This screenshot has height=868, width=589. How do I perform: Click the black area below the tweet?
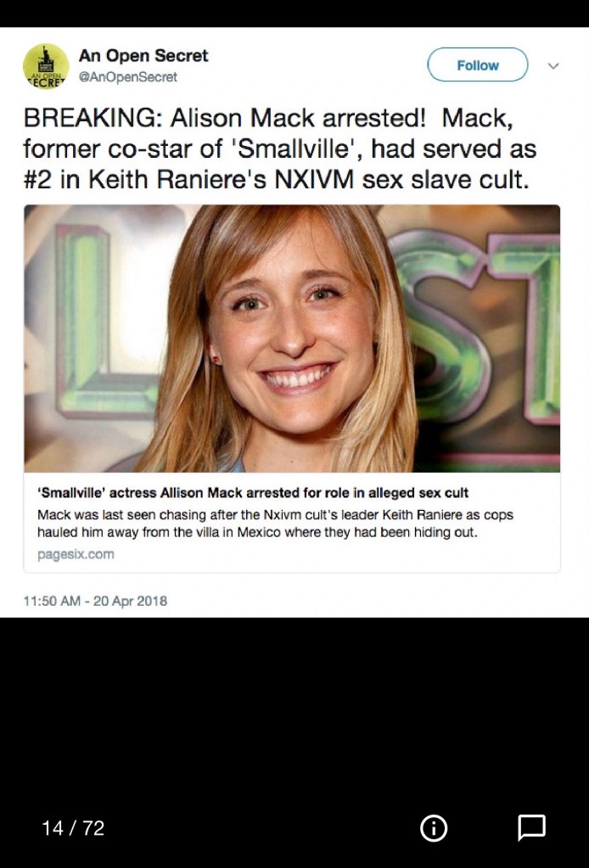[294, 714]
